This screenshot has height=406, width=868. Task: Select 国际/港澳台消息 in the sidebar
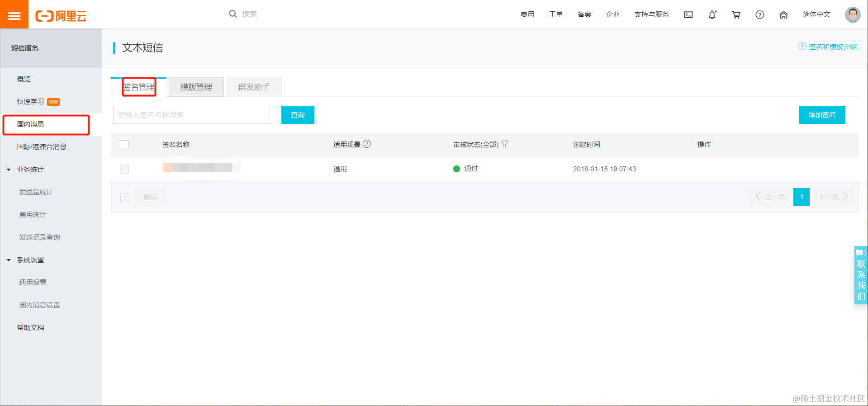[42, 147]
